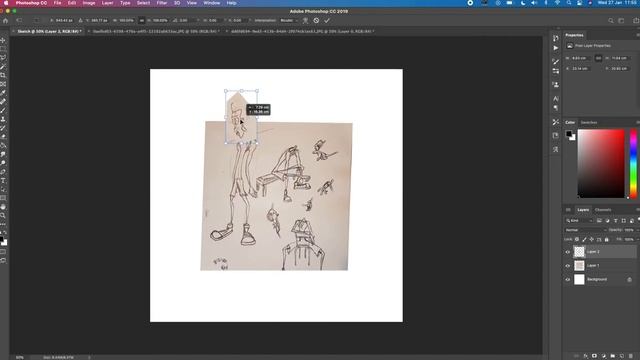Viewport: 640px width, 360px height.
Task: Open the status bar info arrow
Action: click(89, 357)
